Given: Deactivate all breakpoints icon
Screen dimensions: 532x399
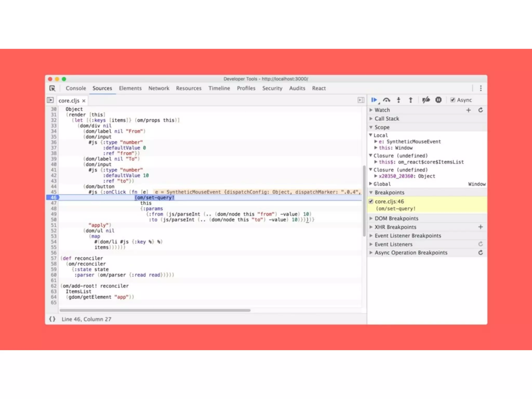Looking at the screenshot, I should [x=426, y=100].
